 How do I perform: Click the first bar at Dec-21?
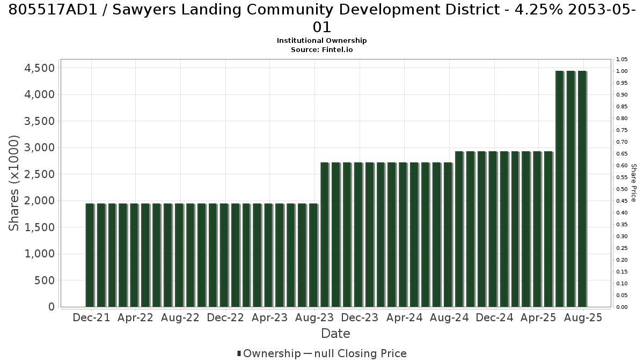click(x=90, y=255)
